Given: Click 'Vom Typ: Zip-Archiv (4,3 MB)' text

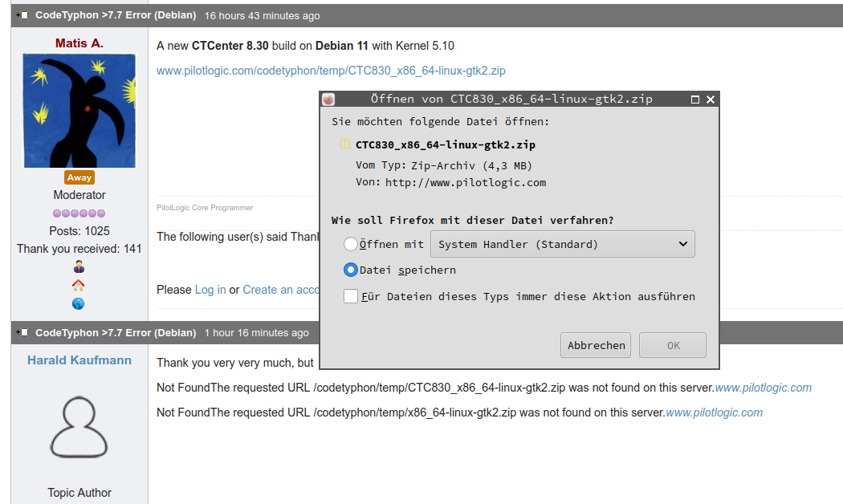Looking at the screenshot, I should (443, 165).
